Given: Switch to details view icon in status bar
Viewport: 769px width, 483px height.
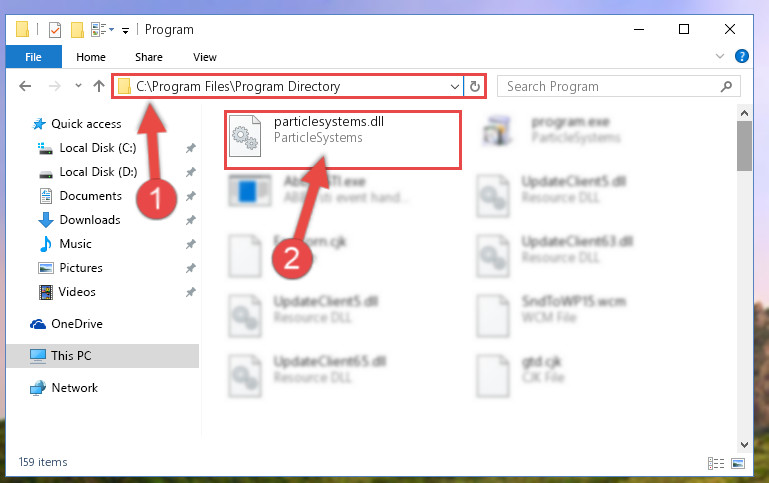Looking at the screenshot, I should tap(716, 462).
